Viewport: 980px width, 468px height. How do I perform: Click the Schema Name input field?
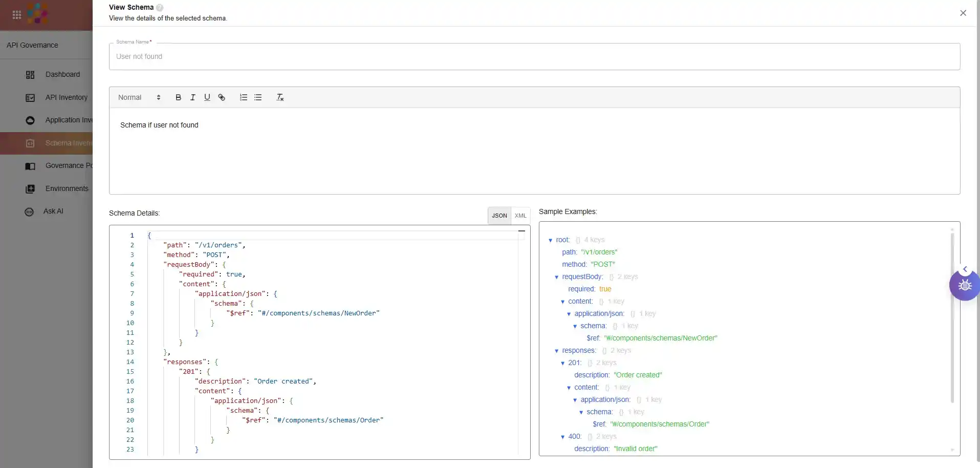coord(534,56)
